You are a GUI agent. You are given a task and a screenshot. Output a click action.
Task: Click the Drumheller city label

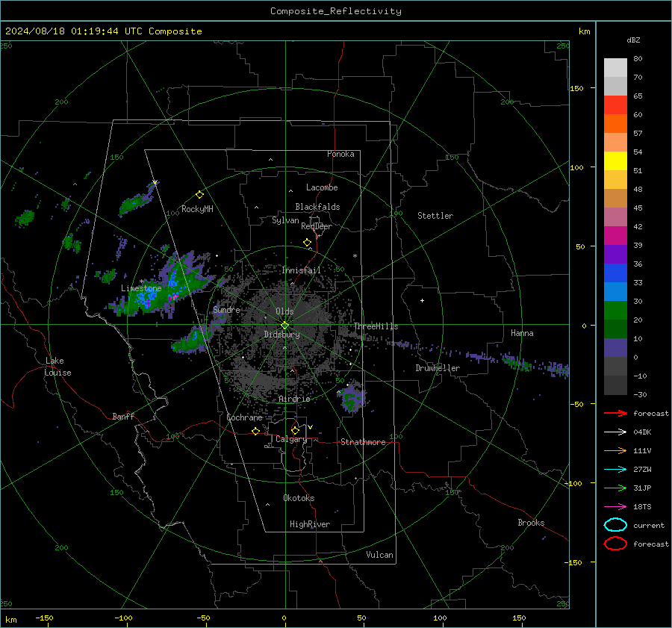tap(438, 368)
